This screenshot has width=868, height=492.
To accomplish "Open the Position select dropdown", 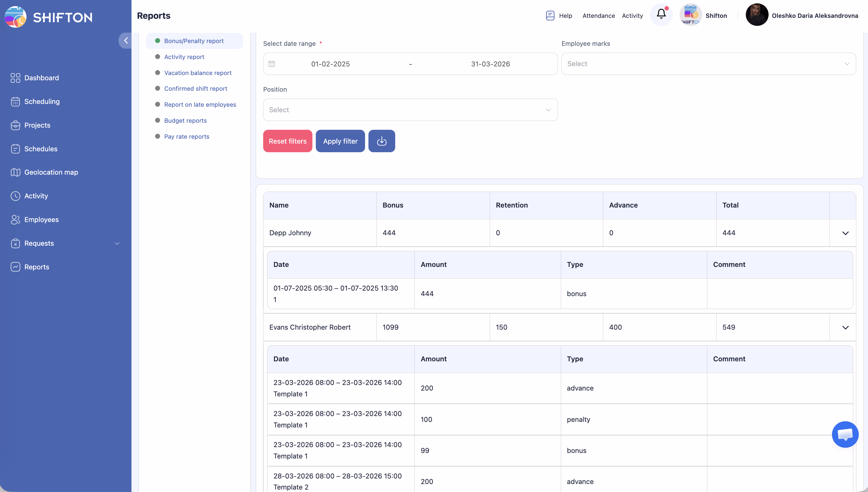I will 410,110.
